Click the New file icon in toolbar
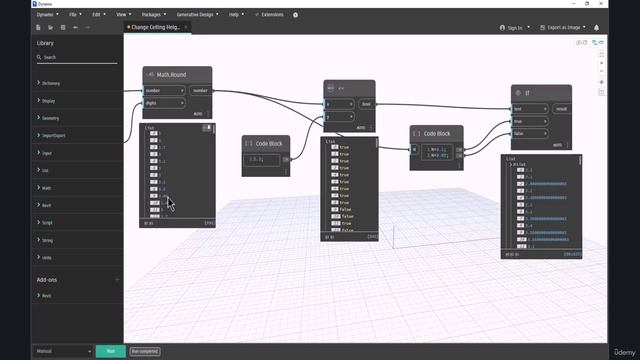This screenshot has height=360, width=640. pyautogui.click(x=38, y=27)
